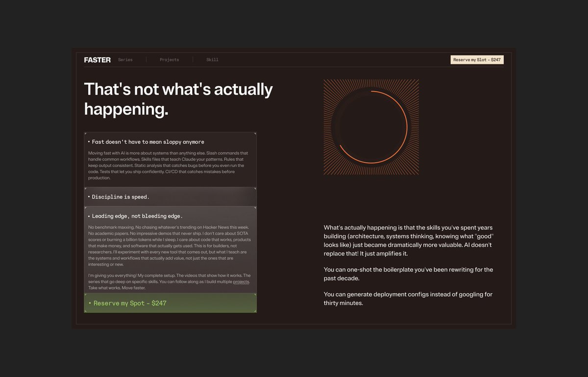Image resolution: width=588 pixels, height=377 pixels.
Task: Click the FASTER logo
Action: [97, 60]
